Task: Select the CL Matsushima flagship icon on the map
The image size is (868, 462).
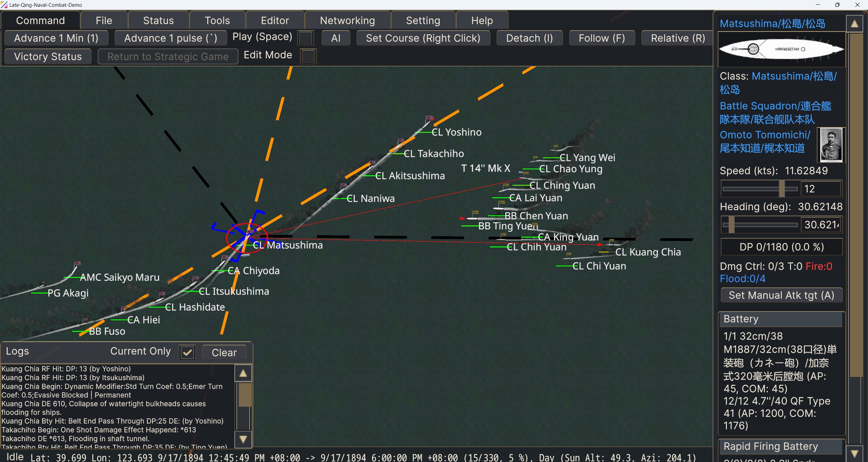Action: point(247,237)
